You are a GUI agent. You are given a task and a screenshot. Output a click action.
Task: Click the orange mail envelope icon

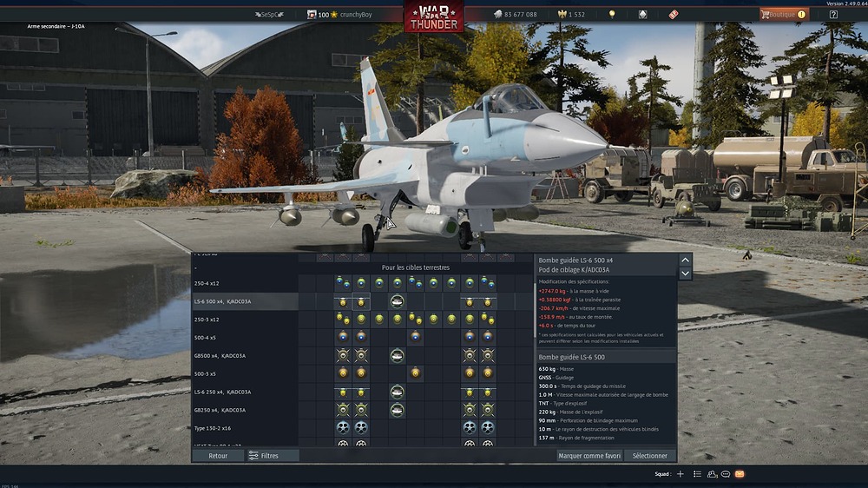pos(740,474)
